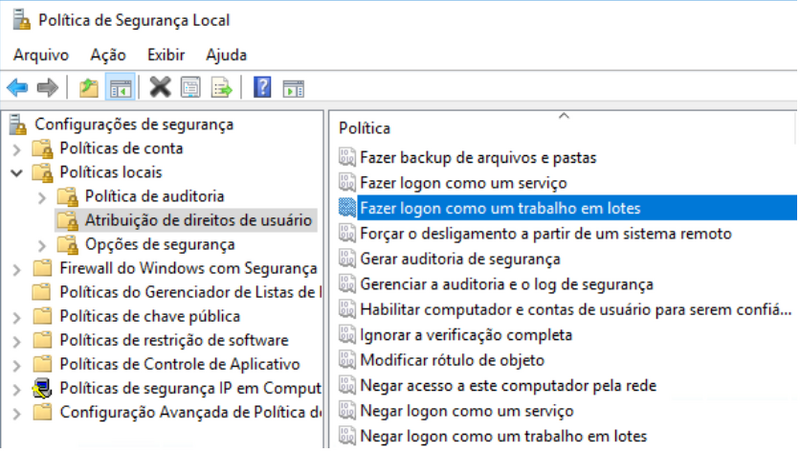Viewport: 800px width, 453px height.
Task: Select Fazer backup de arquivos e pastas text
Action: [x=478, y=157]
